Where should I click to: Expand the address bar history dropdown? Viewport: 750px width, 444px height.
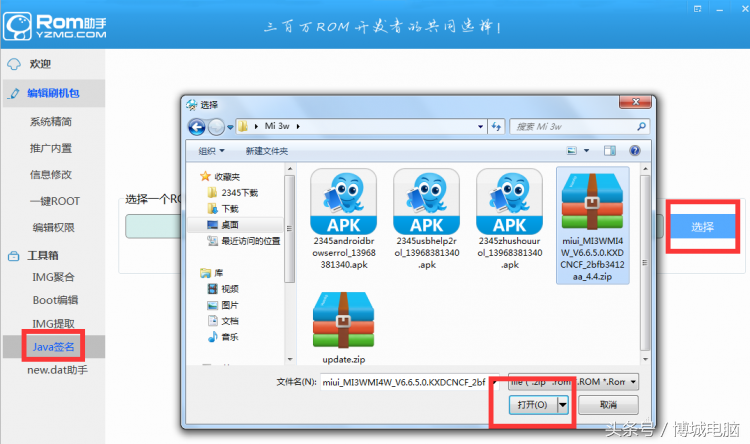pos(480,127)
